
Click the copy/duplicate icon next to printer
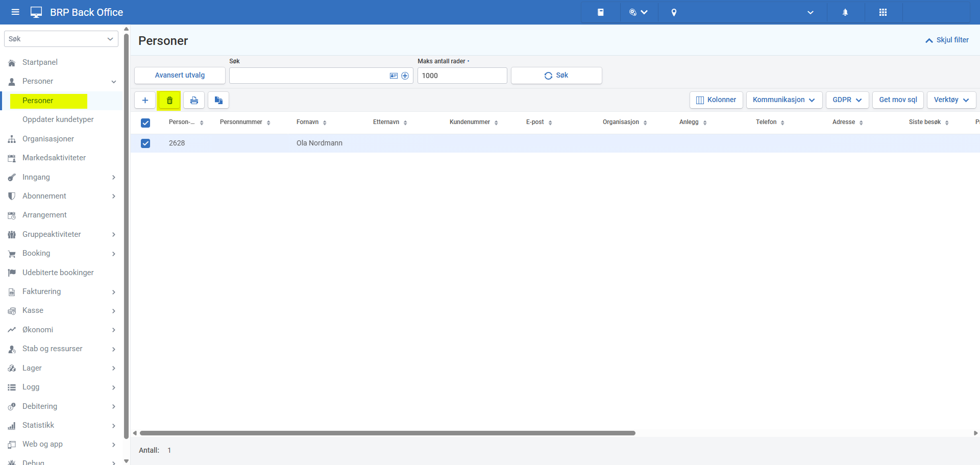218,101
